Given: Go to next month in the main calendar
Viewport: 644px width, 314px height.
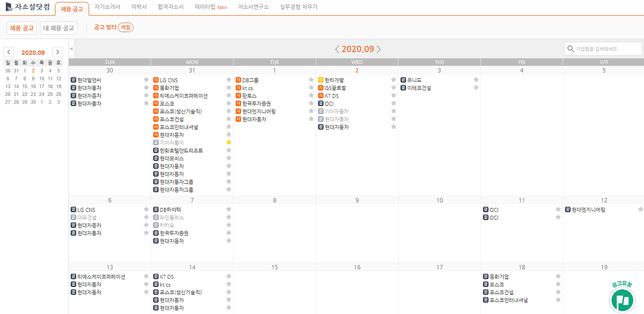Looking at the screenshot, I should coord(379,49).
